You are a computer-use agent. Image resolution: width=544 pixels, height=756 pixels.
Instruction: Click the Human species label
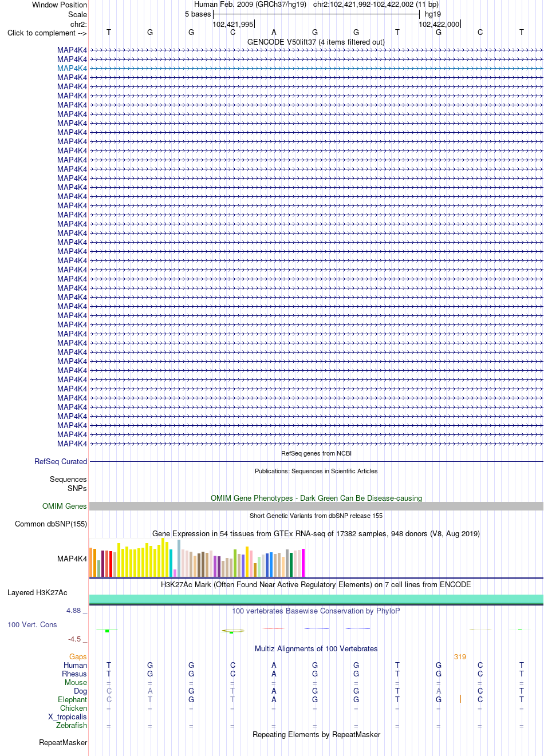point(76,665)
